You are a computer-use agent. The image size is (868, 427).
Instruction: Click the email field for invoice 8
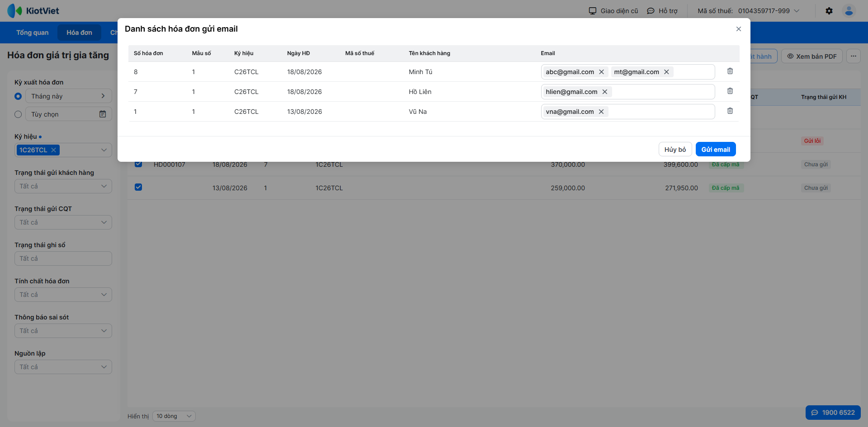tap(628, 72)
